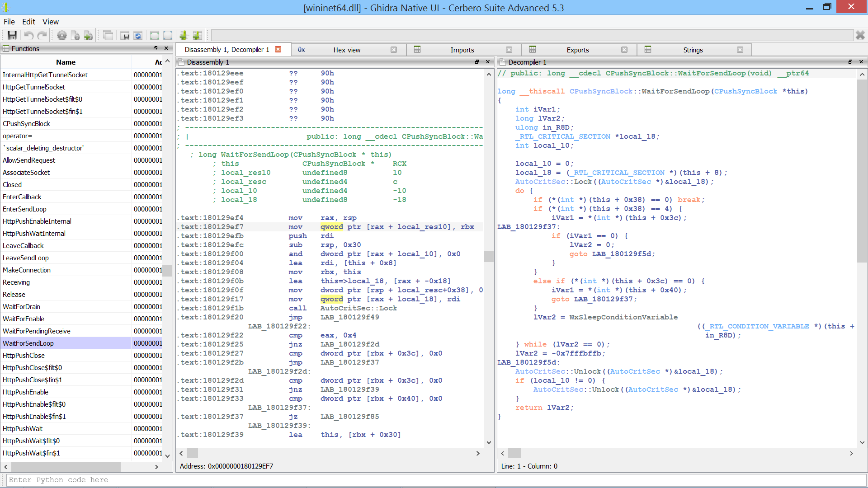Float the Disassembly 1 panel
Viewport: 868px width, 488px height.
coord(477,62)
